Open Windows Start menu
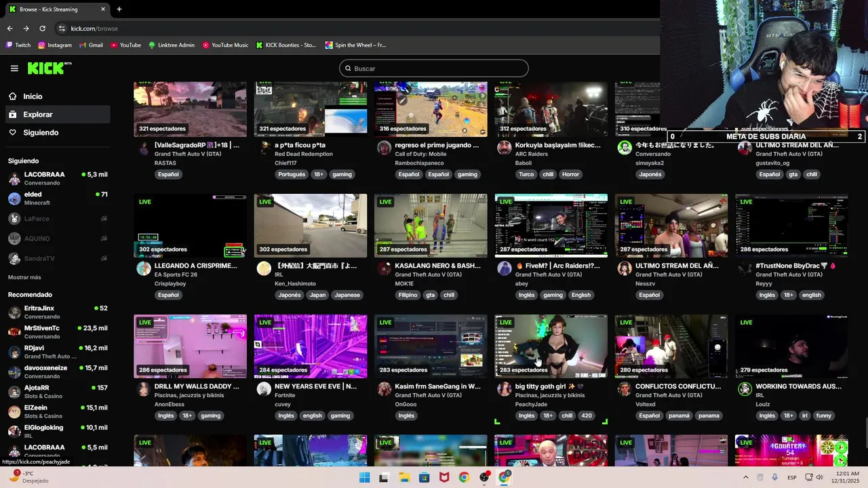This screenshot has height=488, width=868. pyautogui.click(x=364, y=477)
